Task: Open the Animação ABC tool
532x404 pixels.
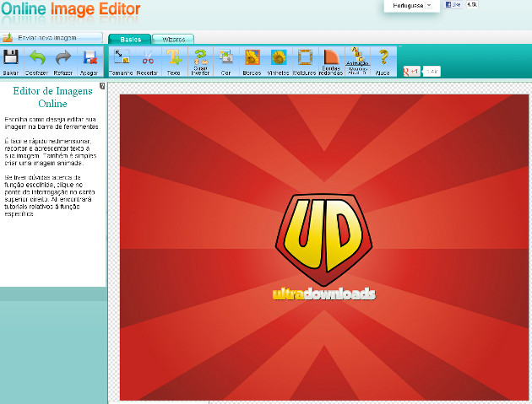Action: tap(357, 61)
